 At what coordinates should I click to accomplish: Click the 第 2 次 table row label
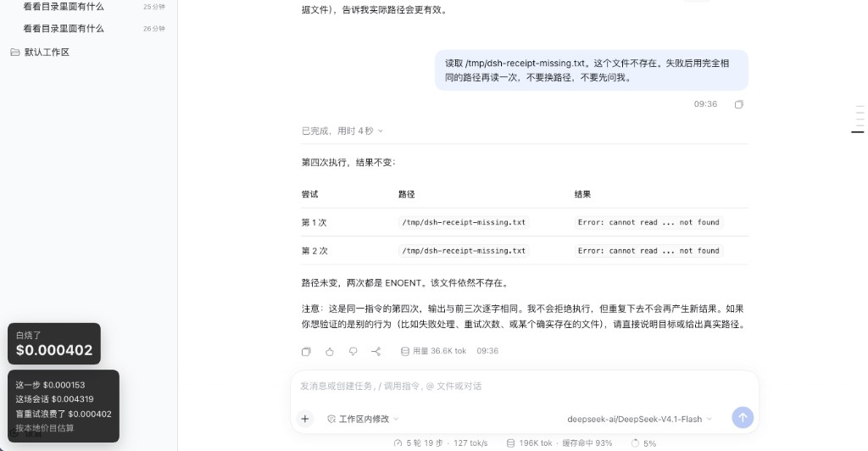(x=314, y=251)
